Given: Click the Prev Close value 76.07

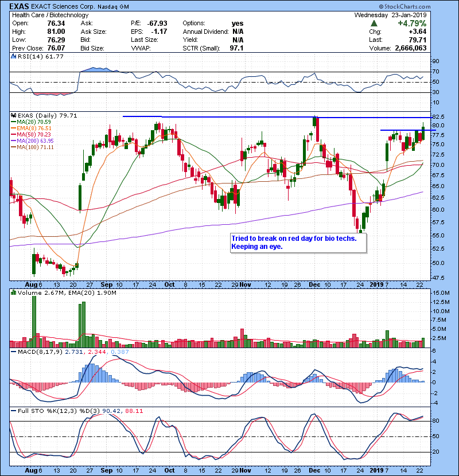Looking at the screenshot, I should (x=56, y=48).
